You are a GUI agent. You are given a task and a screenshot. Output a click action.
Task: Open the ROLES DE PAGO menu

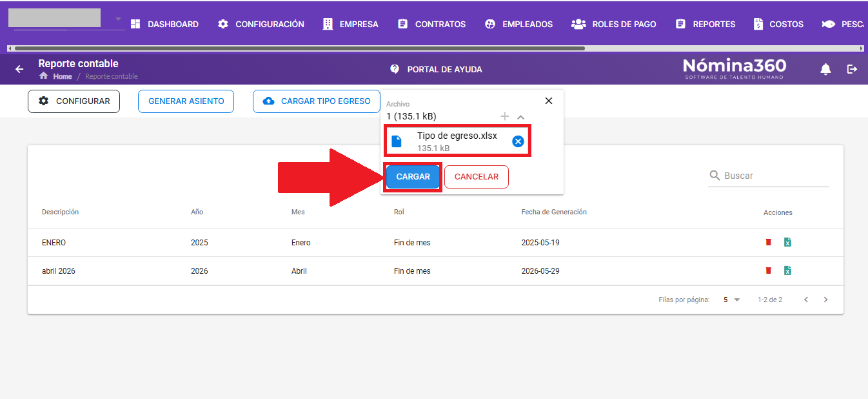[614, 24]
